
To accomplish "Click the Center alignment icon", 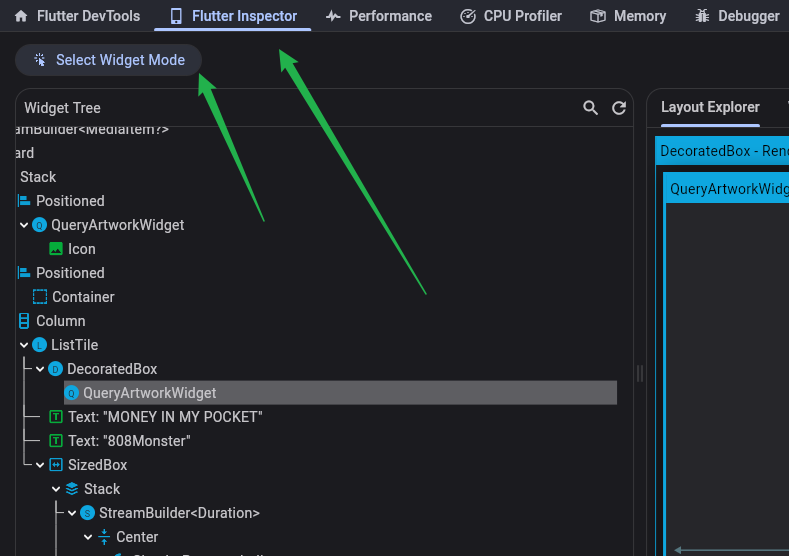I will coord(104,537).
